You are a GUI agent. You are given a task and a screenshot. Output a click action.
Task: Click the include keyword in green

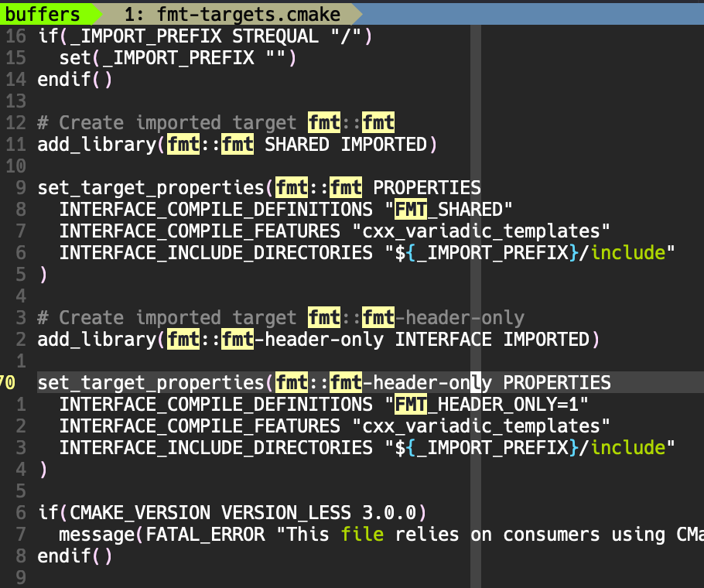point(628,252)
